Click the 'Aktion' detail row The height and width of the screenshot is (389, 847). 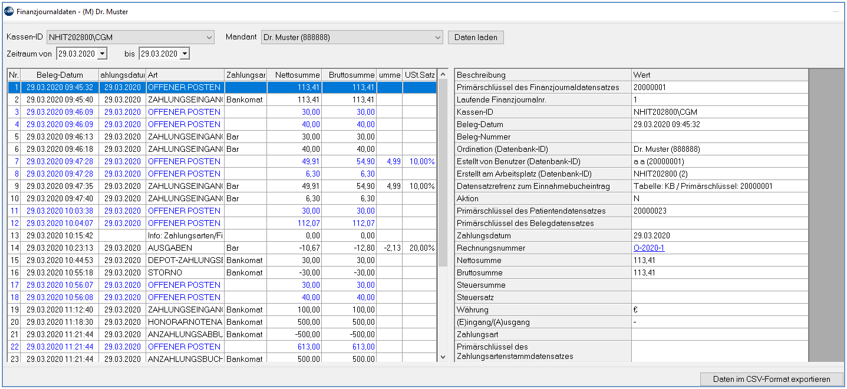pos(631,198)
